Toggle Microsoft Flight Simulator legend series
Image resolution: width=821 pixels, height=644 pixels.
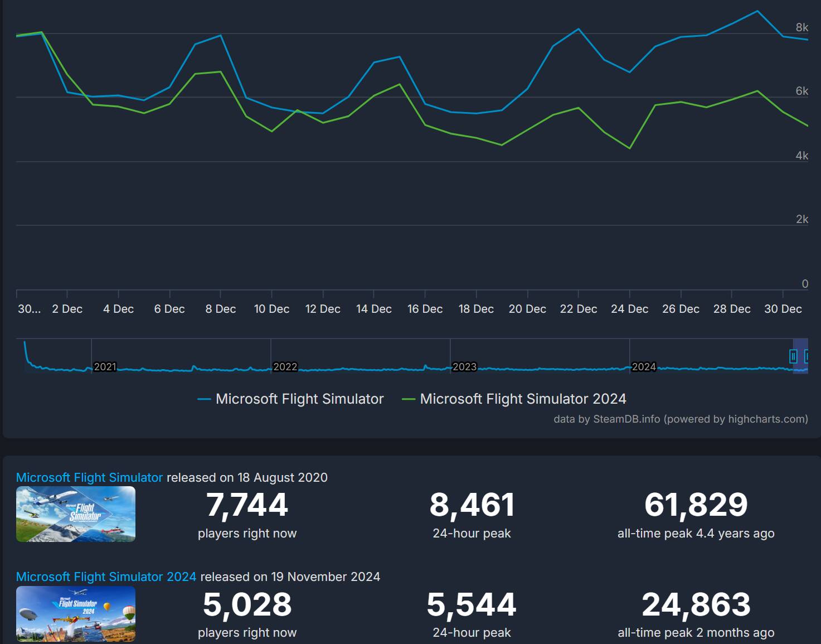(x=291, y=399)
